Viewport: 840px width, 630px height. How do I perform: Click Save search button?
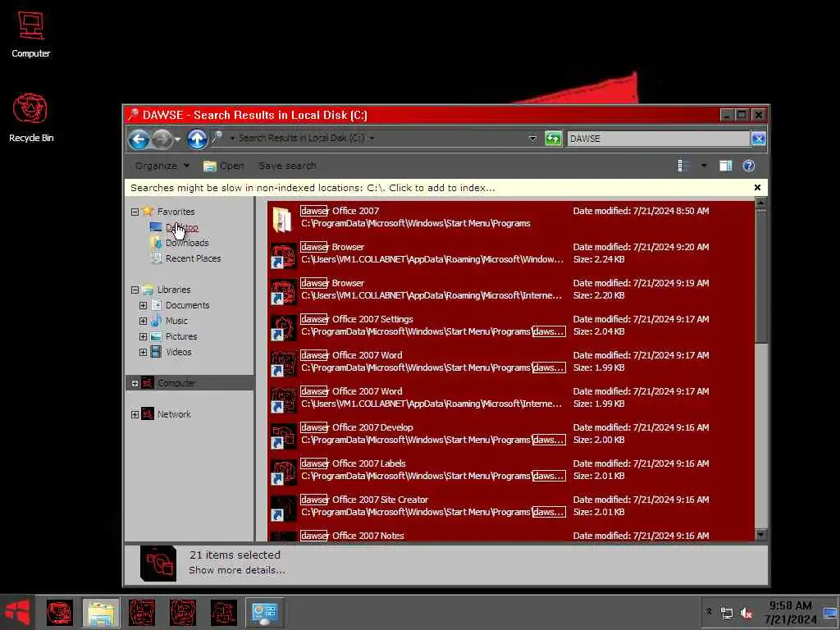pos(287,166)
